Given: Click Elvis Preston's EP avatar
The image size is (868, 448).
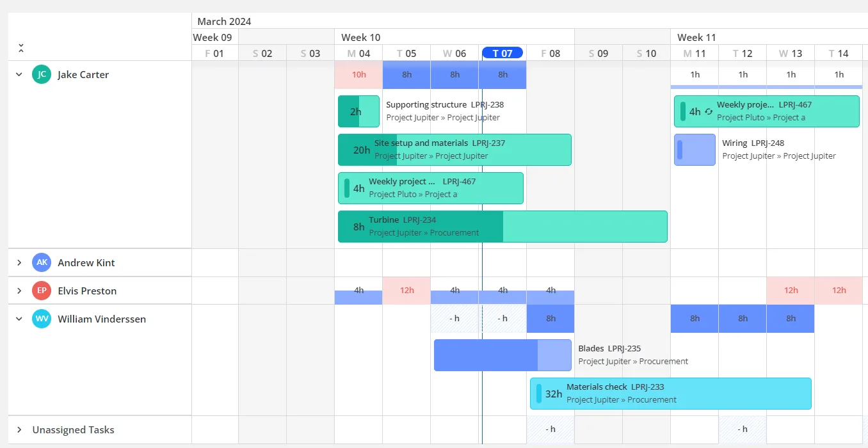Looking at the screenshot, I should [x=42, y=291].
